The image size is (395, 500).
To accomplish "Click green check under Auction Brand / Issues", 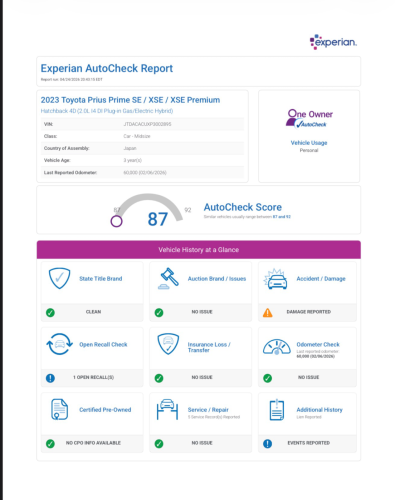I will click(x=159, y=313).
